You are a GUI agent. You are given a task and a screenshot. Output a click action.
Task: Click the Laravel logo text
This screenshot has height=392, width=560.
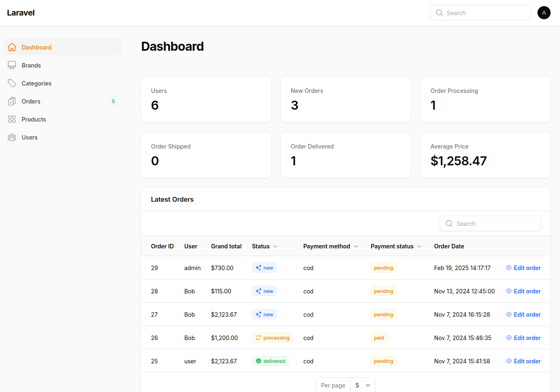tap(21, 13)
